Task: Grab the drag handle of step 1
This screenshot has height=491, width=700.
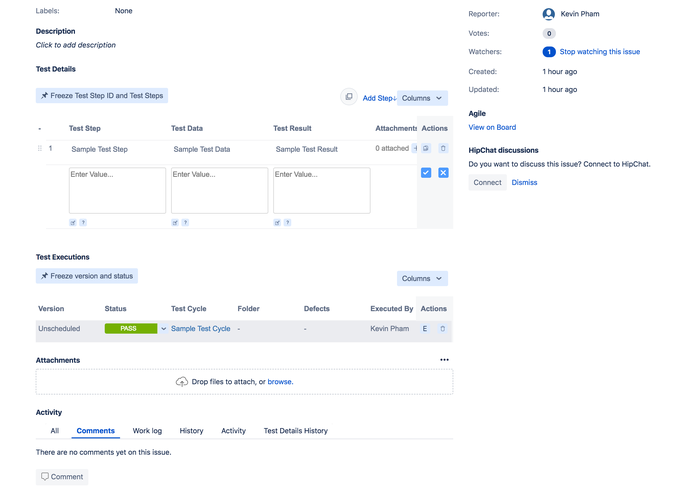Action: click(40, 148)
